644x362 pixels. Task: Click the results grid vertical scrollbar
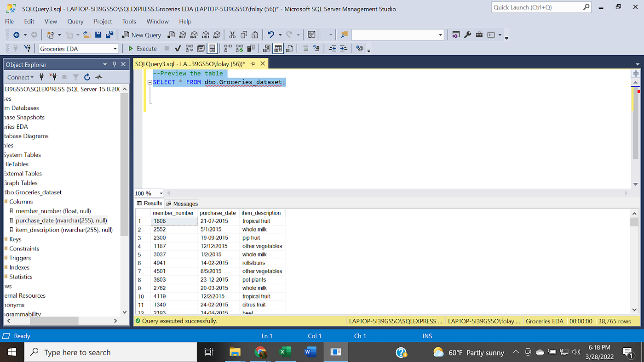pos(634,257)
